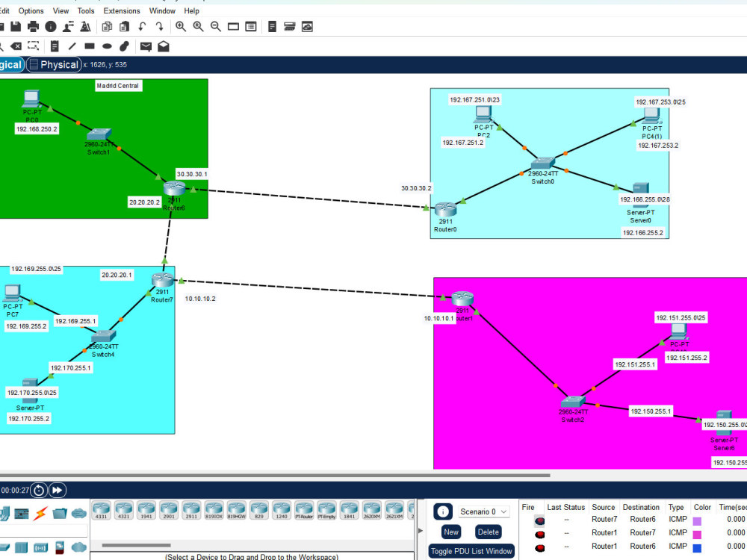Screen dimensions: 747x560
Task: Open the Add Complex PDU tool
Action: [x=164, y=46]
